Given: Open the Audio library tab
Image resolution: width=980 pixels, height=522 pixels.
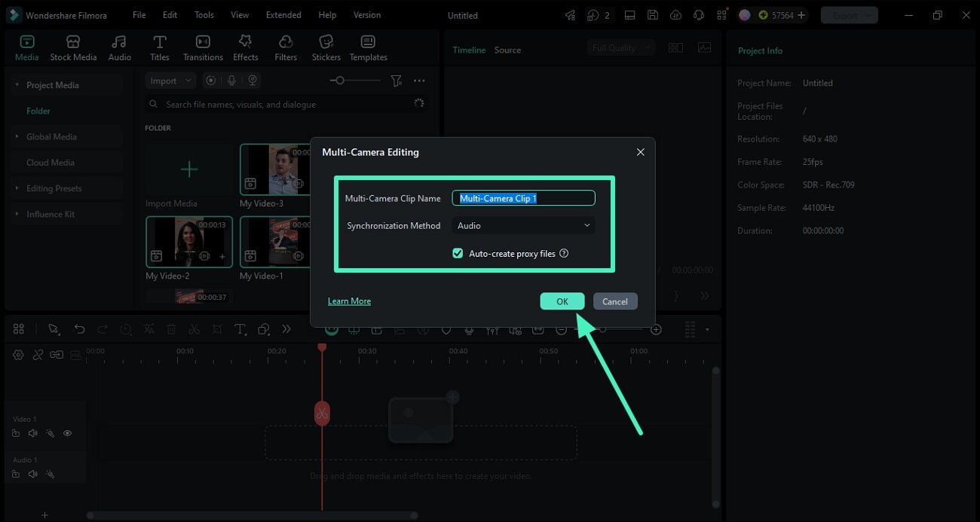Looking at the screenshot, I should pyautogui.click(x=119, y=48).
